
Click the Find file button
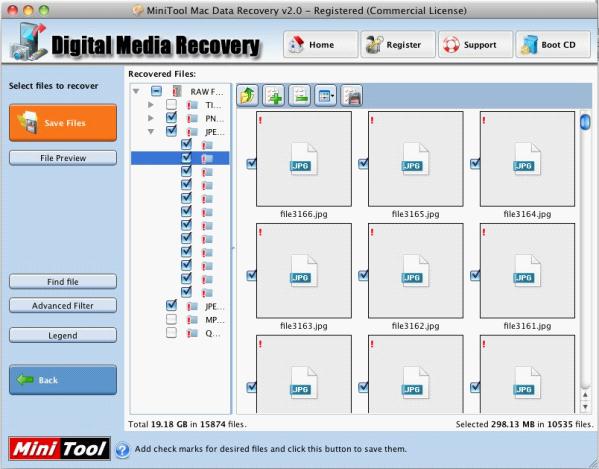click(63, 282)
